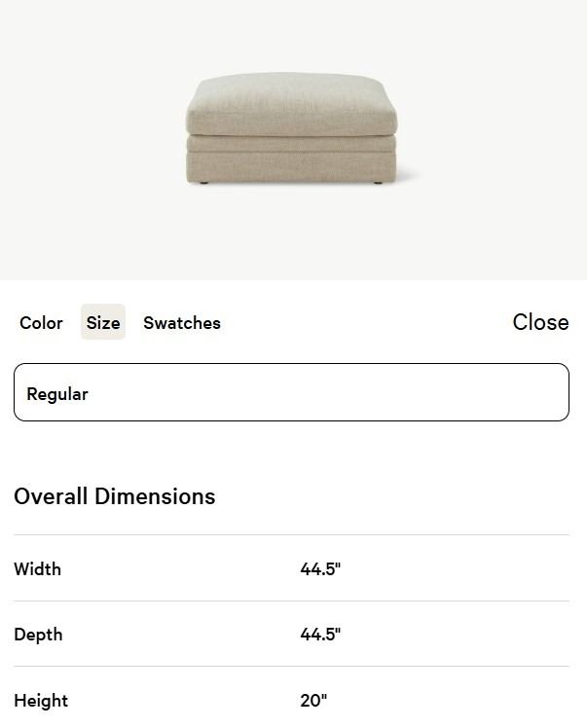Click the Height row label
The image size is (587, 728).
pyautogui.click(x=41, y=701)
